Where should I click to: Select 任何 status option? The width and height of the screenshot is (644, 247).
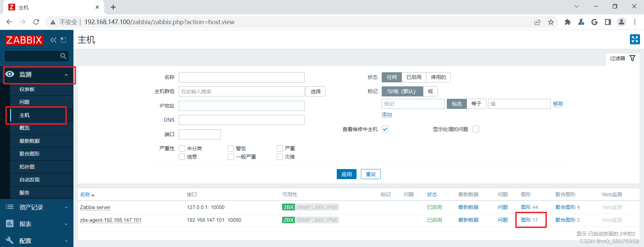click(392, 77)
